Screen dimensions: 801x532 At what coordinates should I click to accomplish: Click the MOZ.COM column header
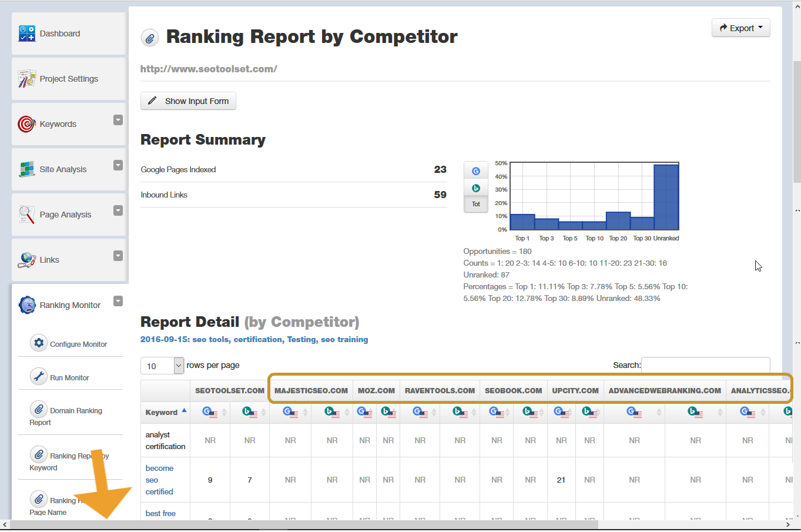coord(376,390)
